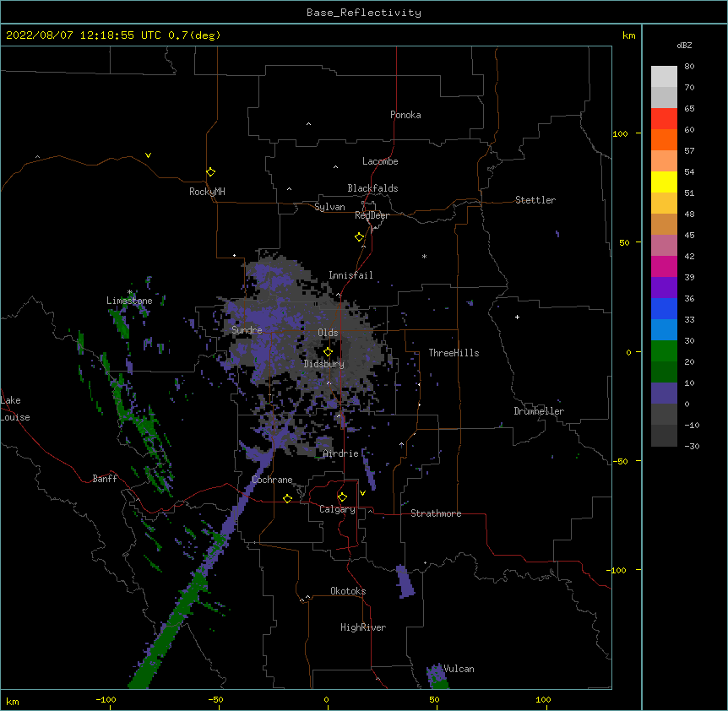728x711 pixels.
Task: Click the yellow diamond marker above Calgary label
Action: [342, 497]
